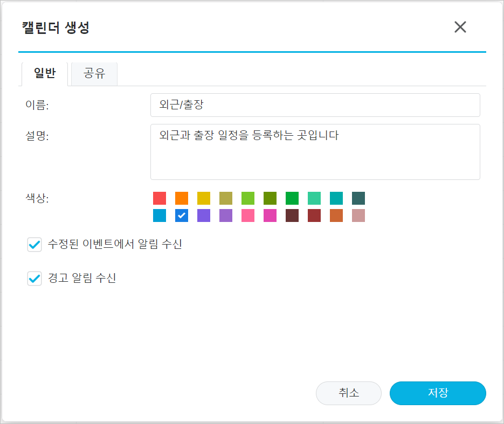Screen dimensions: 504x424
Task: Select the light green color swatch
Action: point(248,198)
